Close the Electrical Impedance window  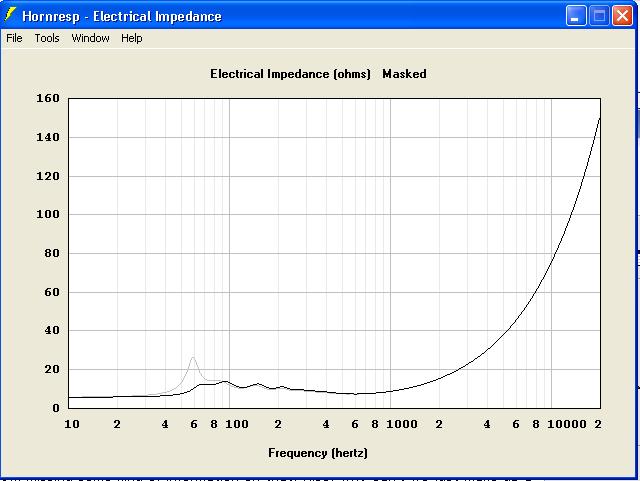point(622,16)
